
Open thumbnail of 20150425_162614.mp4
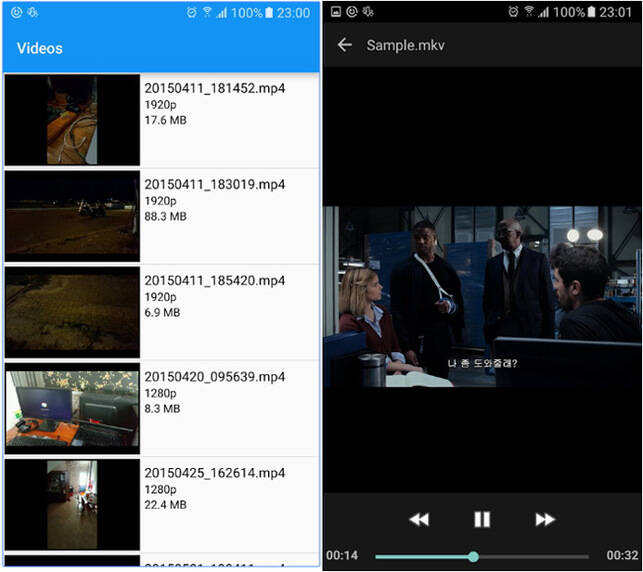pos(72,504)
